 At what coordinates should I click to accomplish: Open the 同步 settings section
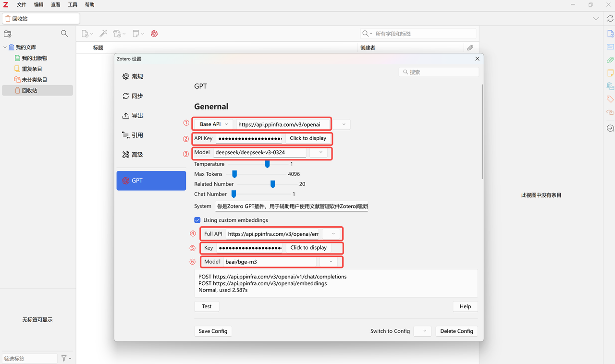point(151,96)
